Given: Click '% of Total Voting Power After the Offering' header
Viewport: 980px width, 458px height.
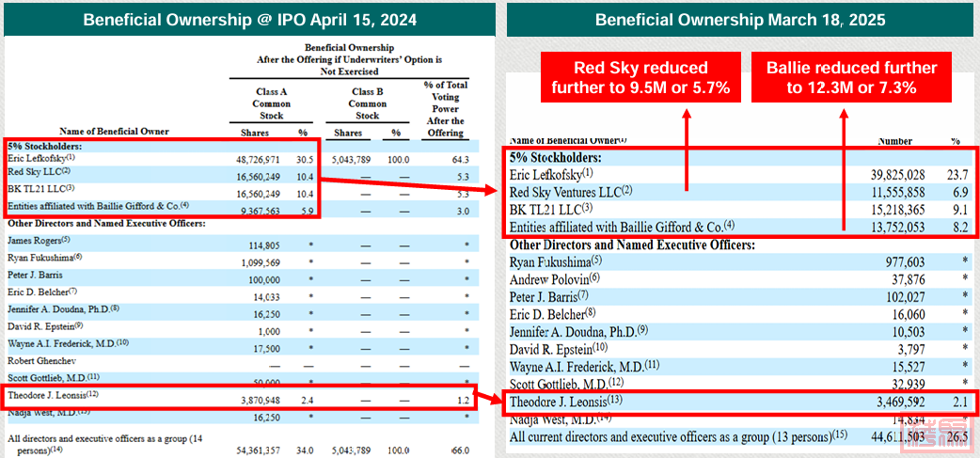Looking at the screenshot, I should pyautogui.click(x=445, y=109).
